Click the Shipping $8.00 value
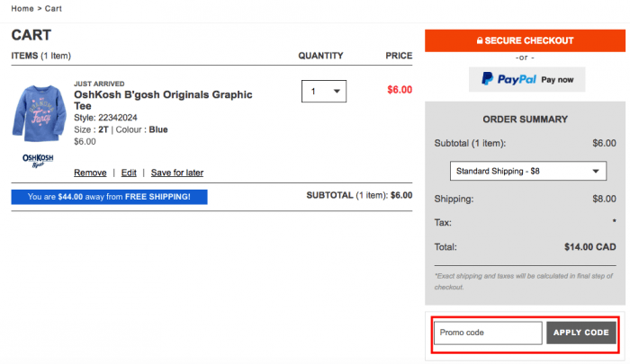 click(x=604, y=199)
